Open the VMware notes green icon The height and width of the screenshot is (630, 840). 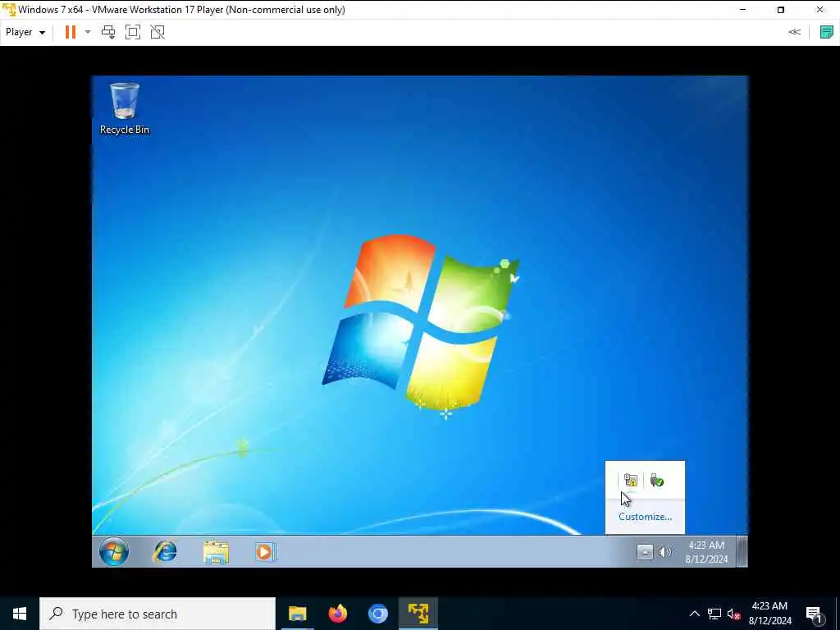point(827,32)
